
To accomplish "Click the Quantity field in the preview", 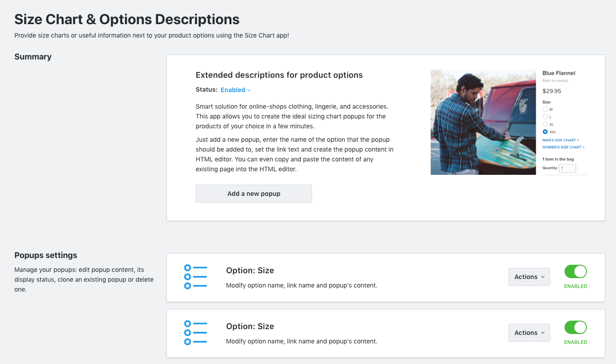I will tap(567, 169).
